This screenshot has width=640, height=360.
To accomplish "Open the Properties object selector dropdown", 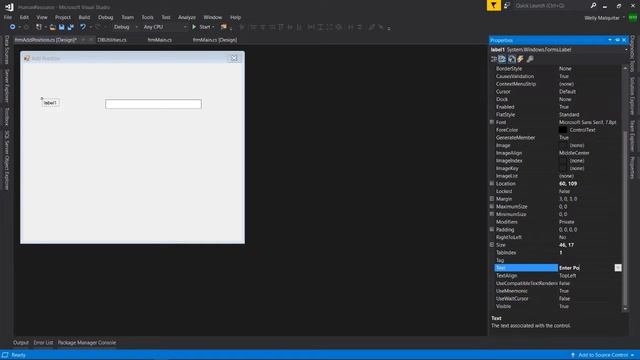I will click(x=626, y=50).
